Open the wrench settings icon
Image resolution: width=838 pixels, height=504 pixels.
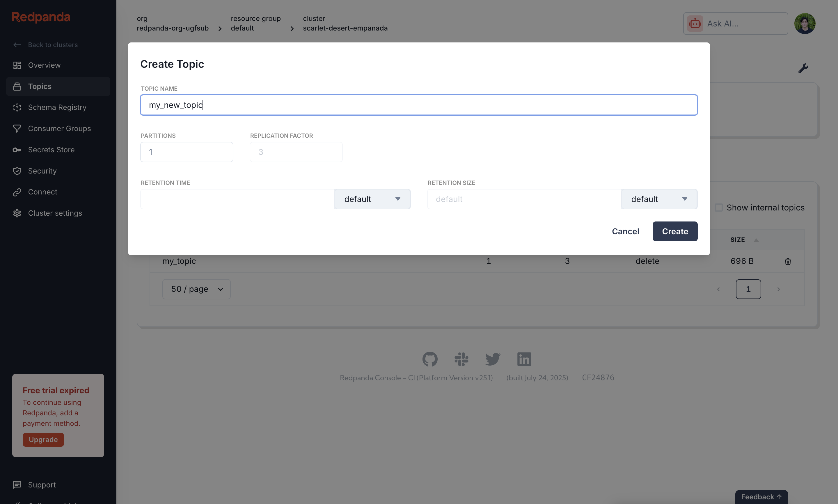pyautogui.click(x=803, y=68)
